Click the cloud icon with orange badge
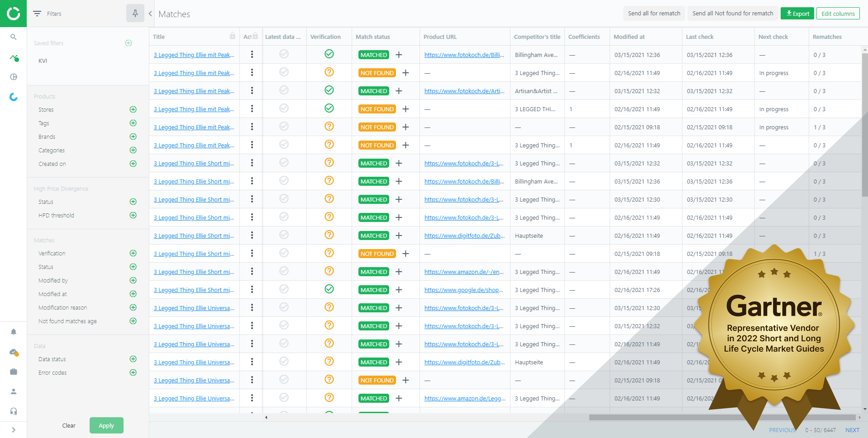The image size is (868, 438). pos(13,352)
